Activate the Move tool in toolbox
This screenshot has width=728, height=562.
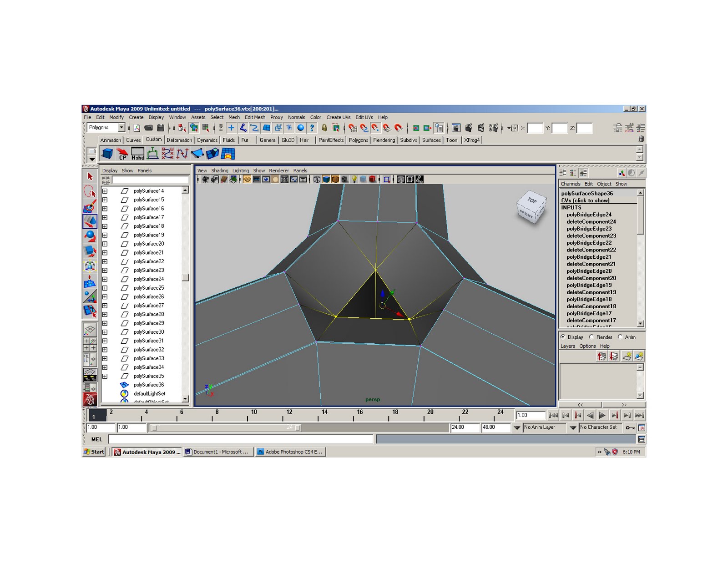tap(90, 221)
